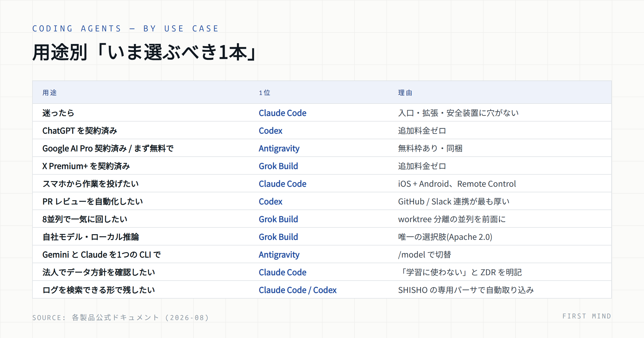Click the 理由 column header
This screenshot has height=338, width=644.
(x=405, y=93)
